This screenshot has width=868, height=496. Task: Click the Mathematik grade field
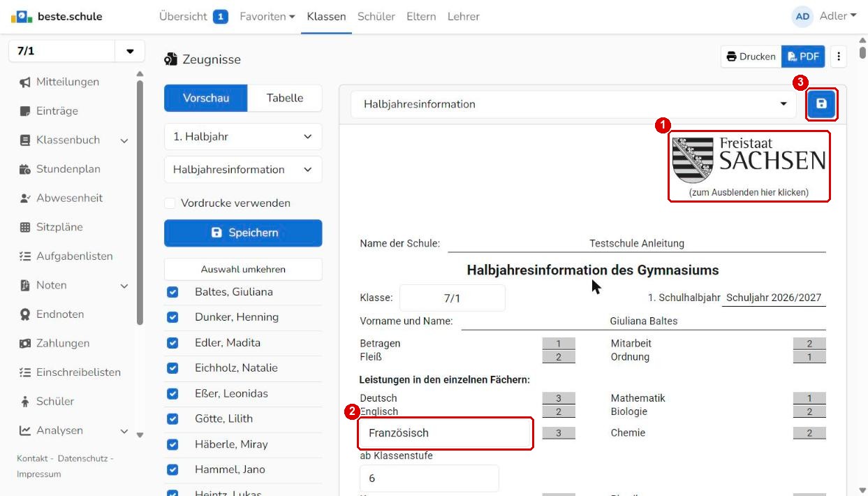809,398
